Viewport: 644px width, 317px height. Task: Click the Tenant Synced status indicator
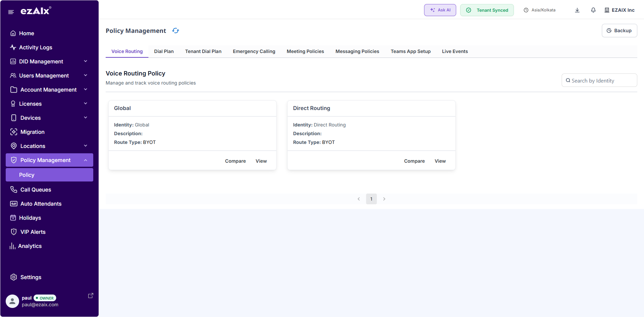pyautogui.click(x=487, y=10)
